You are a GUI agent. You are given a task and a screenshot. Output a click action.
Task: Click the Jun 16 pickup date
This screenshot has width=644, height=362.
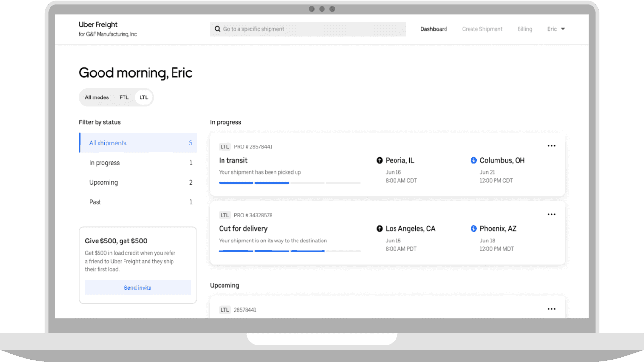click(393, 172)
